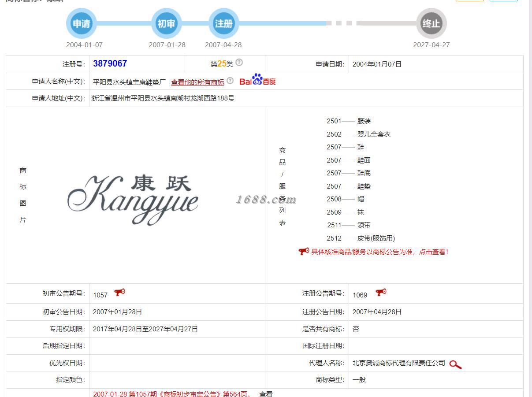The width and height of the screenshot is (532, 397).
Task: Click applicant name 平阳县水头镇宝康鞋垫厂
Action: click(x=130, y=82)
